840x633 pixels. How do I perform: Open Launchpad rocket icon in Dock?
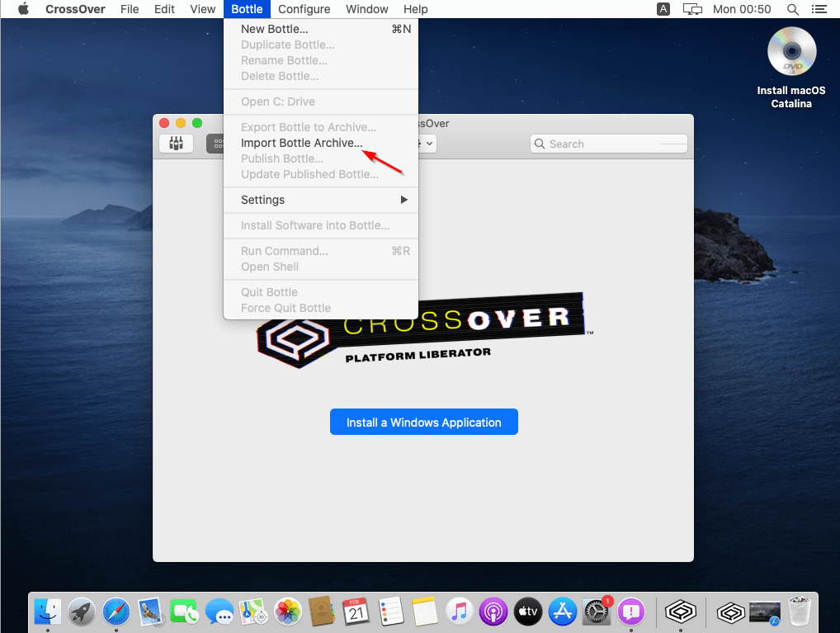pos(82,612)
